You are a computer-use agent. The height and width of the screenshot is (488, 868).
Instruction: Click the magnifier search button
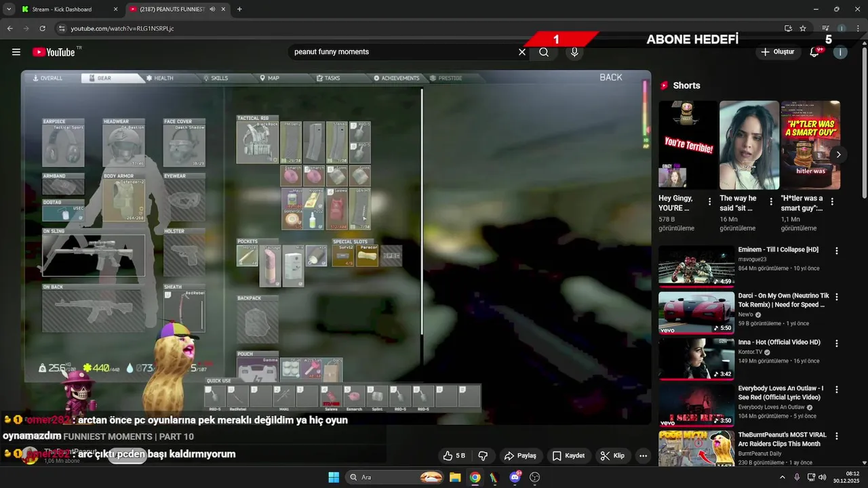544,52
